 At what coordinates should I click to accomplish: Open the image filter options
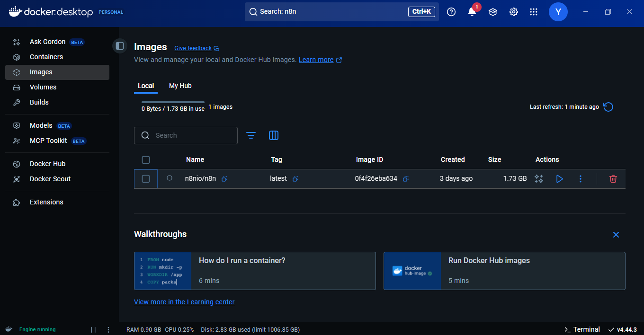251,135
